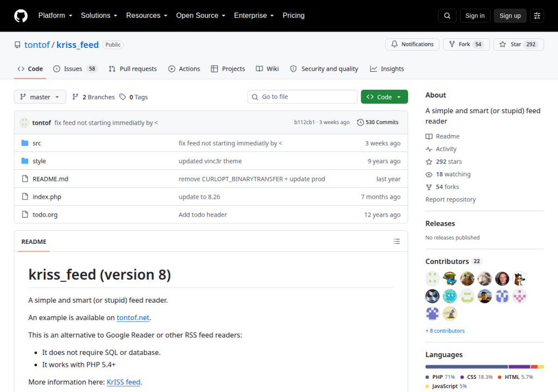Viewport: 558px width, 392px height.
Task: Select the Code tab
Action: click(x=31, y=69)
